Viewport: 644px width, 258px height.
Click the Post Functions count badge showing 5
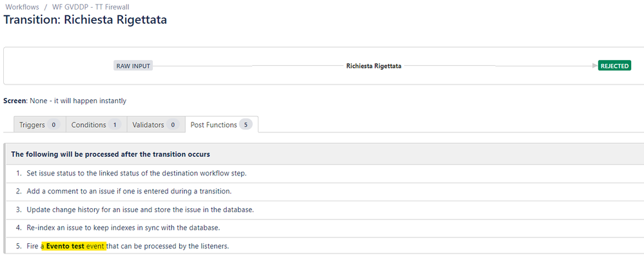(x=246, y=124)
